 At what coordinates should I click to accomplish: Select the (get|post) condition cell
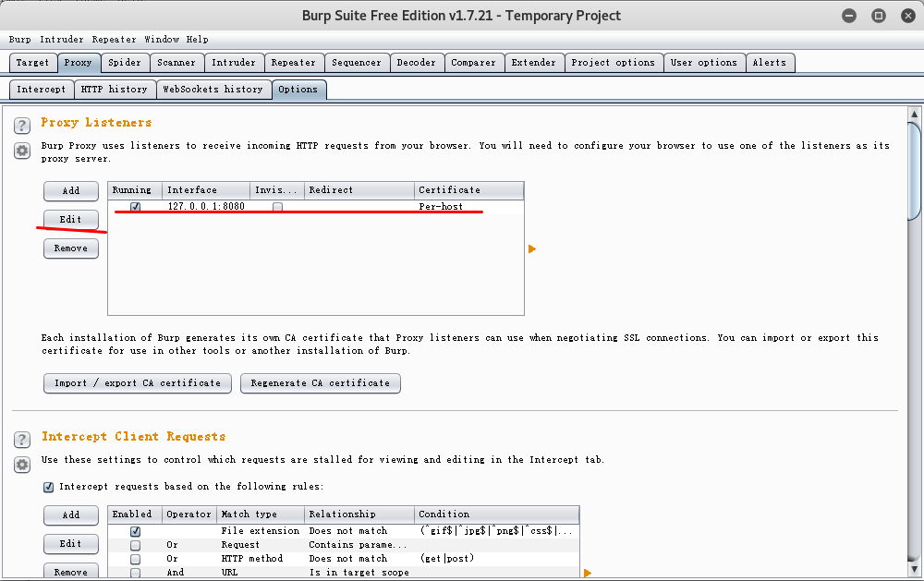(497, 559)
